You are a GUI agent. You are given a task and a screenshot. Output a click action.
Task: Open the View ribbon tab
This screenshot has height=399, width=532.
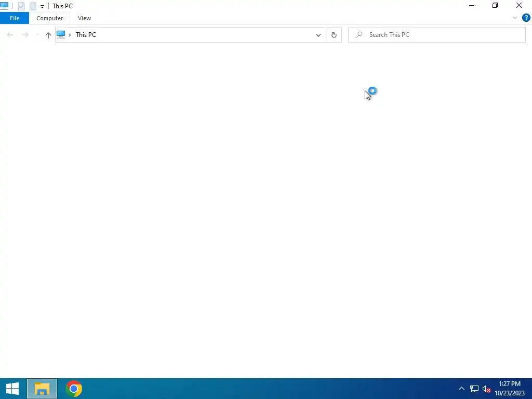point(84,18)
